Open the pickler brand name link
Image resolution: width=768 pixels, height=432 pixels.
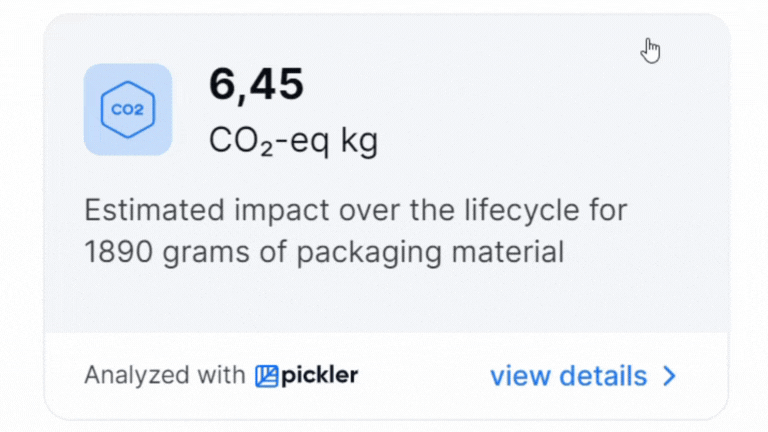click(x=320, y=376)
